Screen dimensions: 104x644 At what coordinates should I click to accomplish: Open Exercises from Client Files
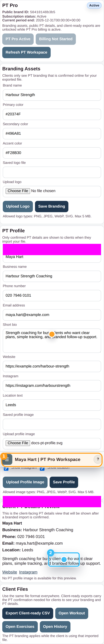click(20, 627)
